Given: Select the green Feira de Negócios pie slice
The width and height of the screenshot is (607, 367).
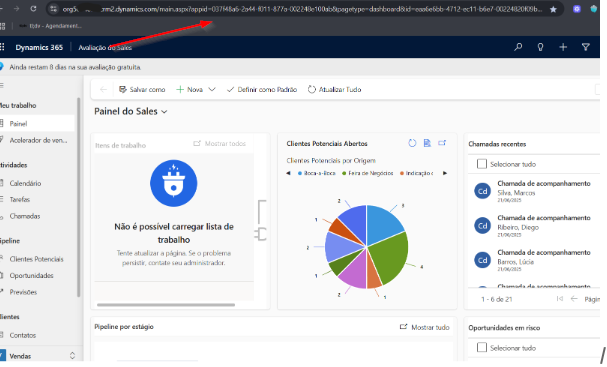Looking at the screenshot, I should point(390,257).
